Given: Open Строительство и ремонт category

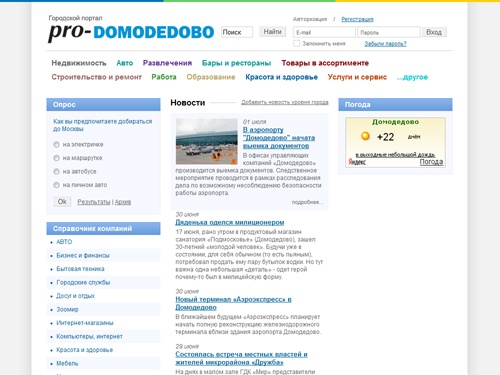Looking at the screenshot, I should point(96,77).
